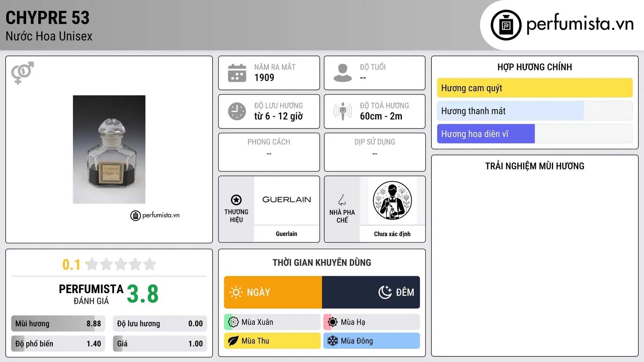Click the sun icon in Ngày
The width and height of the screenshot is (644, 362).
pyautogui.click(x=236, y=292)
